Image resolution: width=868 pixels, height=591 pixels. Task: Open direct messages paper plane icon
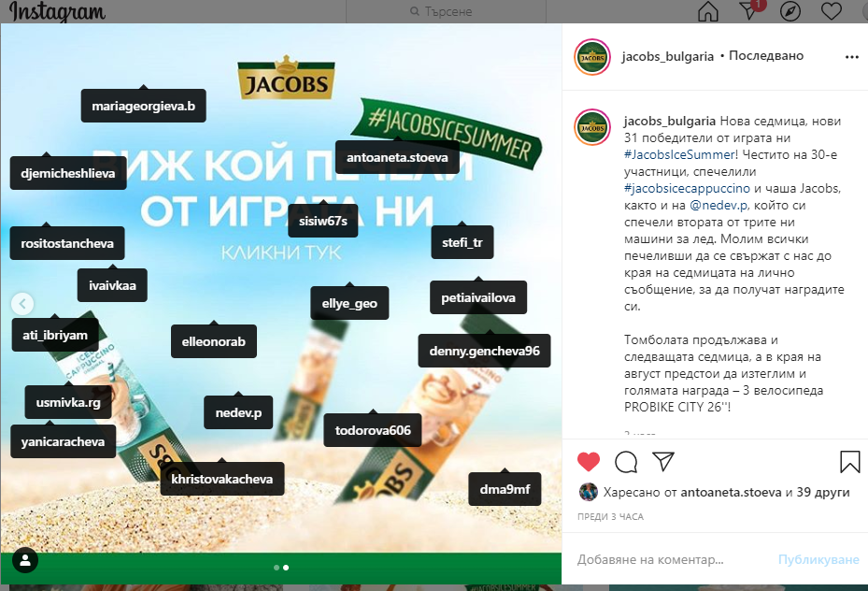750,10
